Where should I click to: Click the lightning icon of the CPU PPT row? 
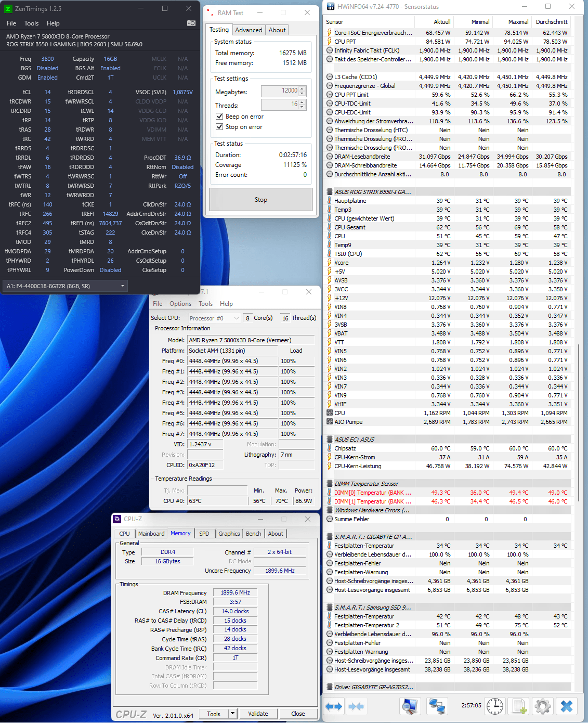click(330, 42)
